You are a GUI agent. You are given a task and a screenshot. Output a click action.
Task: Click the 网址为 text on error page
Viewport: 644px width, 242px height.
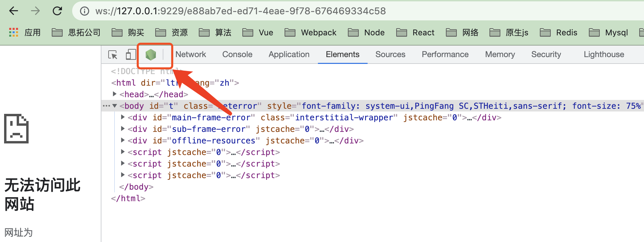pyautogui.click(x=18, y=232)
